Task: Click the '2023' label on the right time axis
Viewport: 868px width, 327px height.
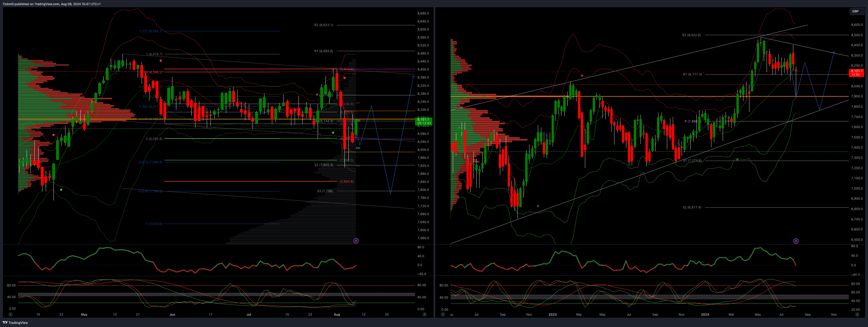Action: click(553, 315)
